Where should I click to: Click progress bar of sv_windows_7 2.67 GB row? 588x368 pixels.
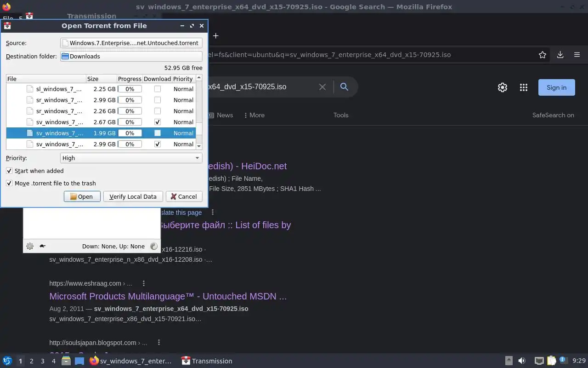click(130, 122)
